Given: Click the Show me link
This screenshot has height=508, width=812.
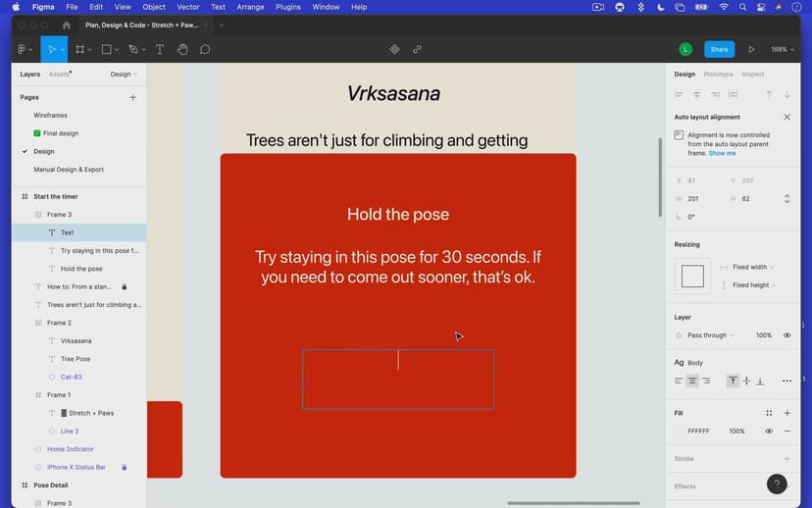Looking at the screenshot, I should tap(722, 153).
